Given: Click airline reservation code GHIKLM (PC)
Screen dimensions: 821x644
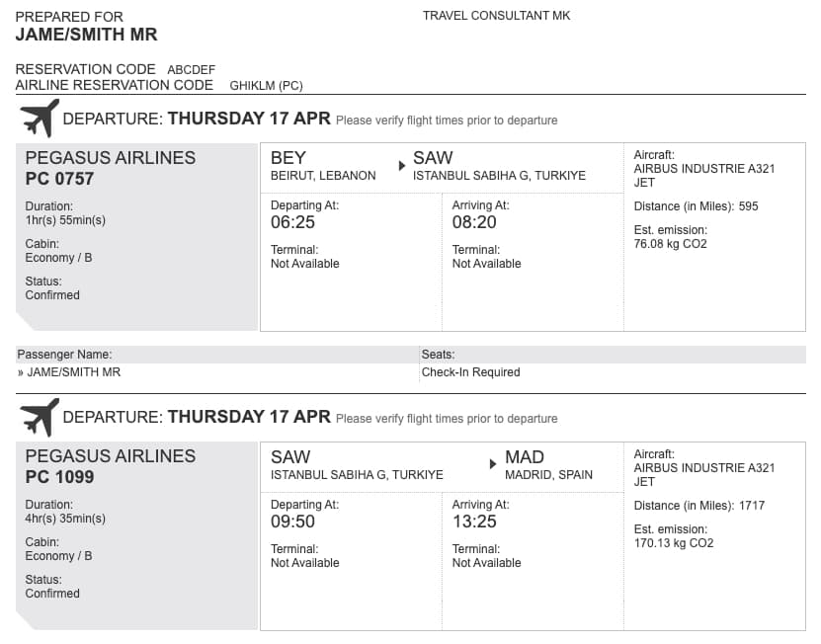Looking at the screenshot, I should [x=266, y=86].
